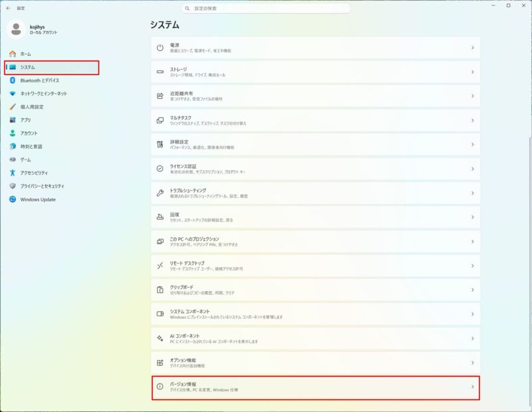Expand the 近距離共有 row chevron
Viewport: 532px width, 412px height.
(x=473, y=96)
